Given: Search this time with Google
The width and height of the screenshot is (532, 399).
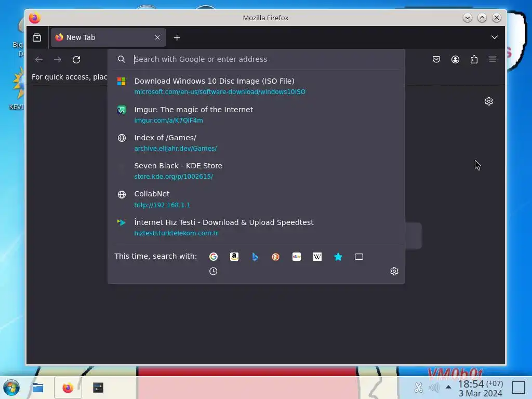Looking at the screenshot, I should [213, 257].
